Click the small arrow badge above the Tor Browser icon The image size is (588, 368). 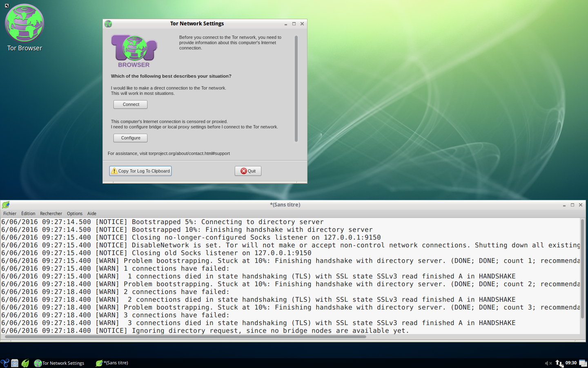[7, 6]
